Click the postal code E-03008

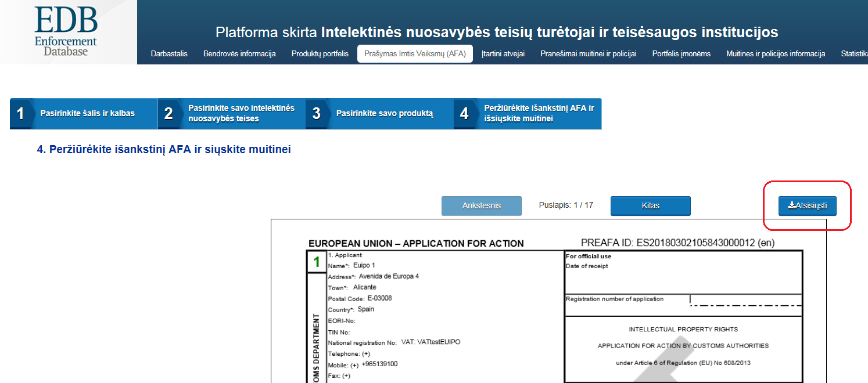tap(379, 298)
